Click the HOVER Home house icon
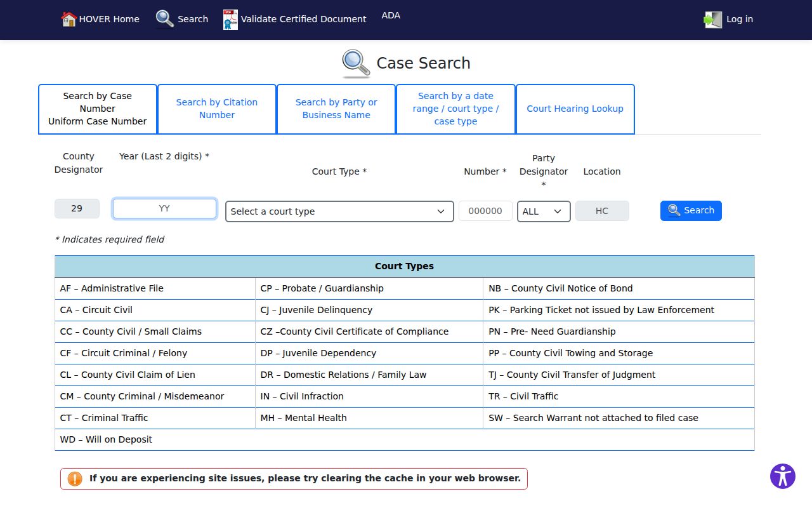812x508 pixels. point(69,19)
